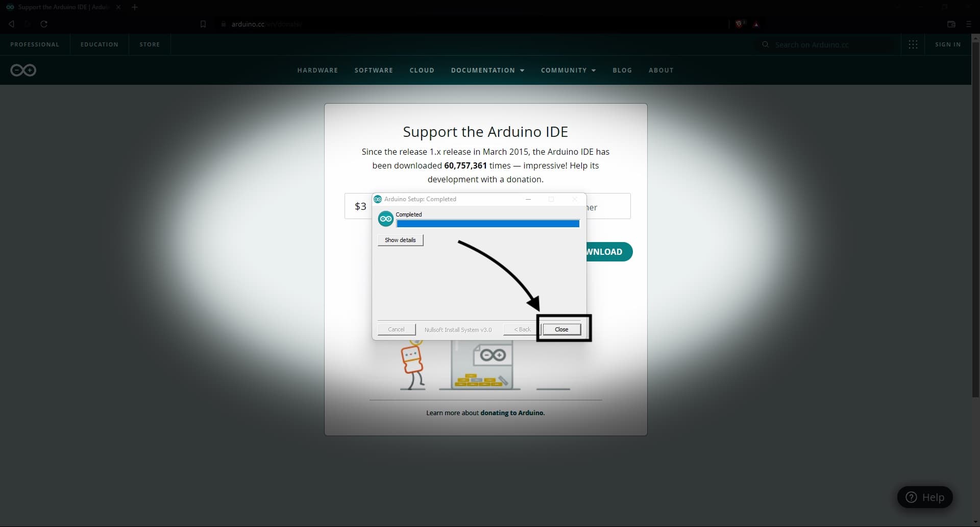
Task: Click the browser reload icon
Action: [x=44, y=24]
